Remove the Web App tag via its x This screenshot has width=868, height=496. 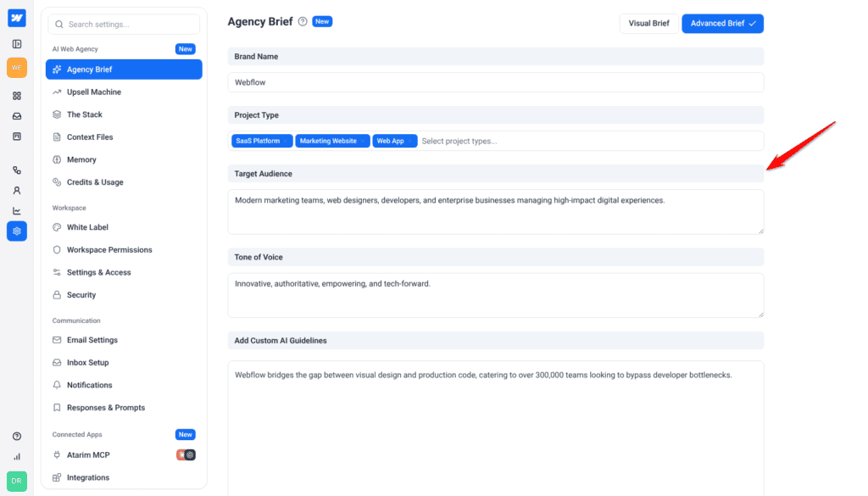click(x=410, y=141)
